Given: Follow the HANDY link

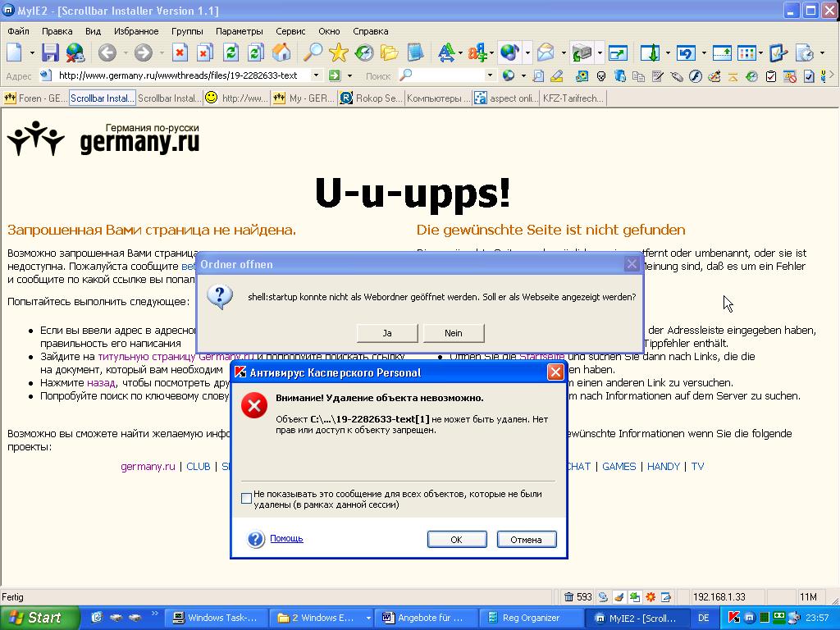Looking at the screenshot, I should coord(663,467).
